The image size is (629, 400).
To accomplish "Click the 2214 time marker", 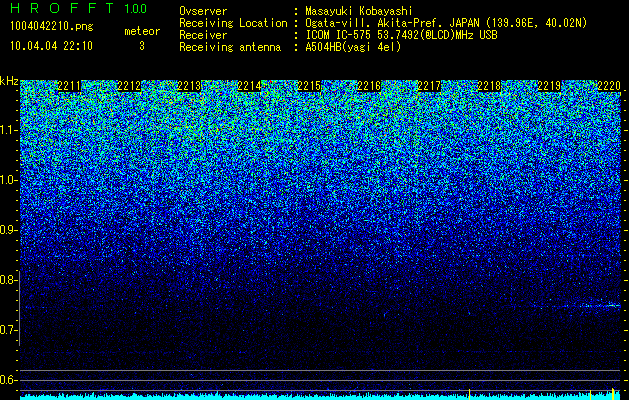I will 249,86.
